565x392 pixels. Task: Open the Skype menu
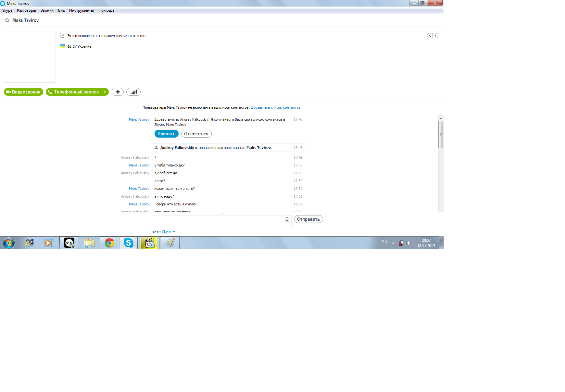click(x=7, y=10)
